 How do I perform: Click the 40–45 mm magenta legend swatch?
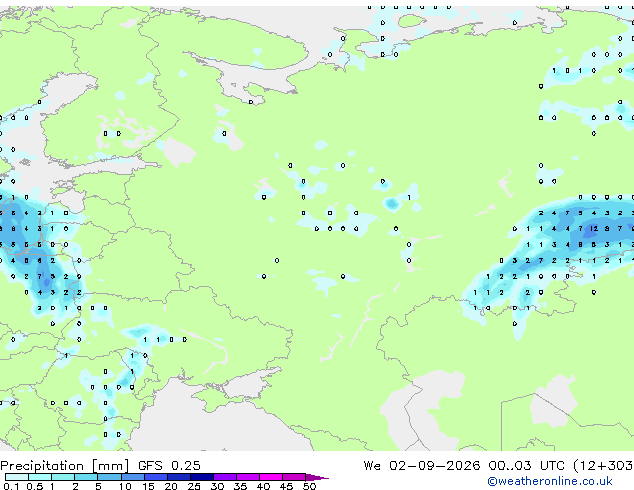click(x=271, y=477)
